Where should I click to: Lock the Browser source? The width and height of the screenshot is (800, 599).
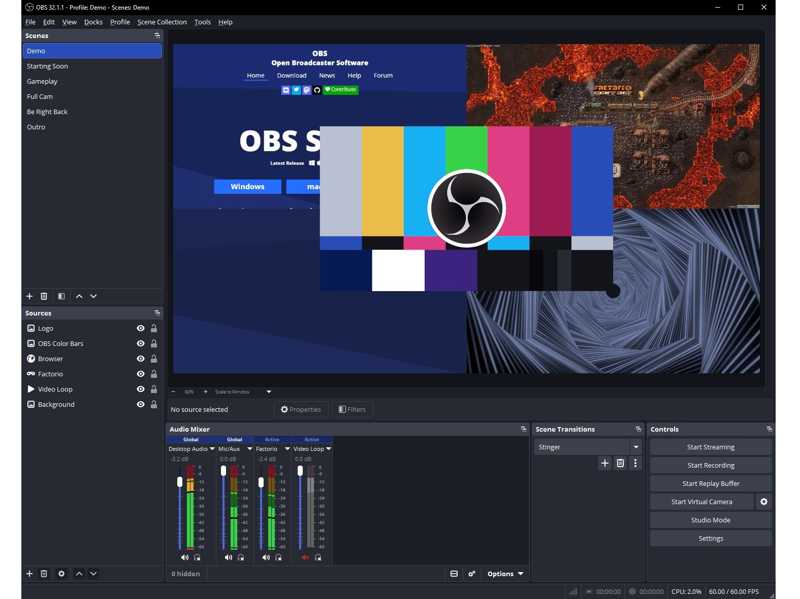154,359
